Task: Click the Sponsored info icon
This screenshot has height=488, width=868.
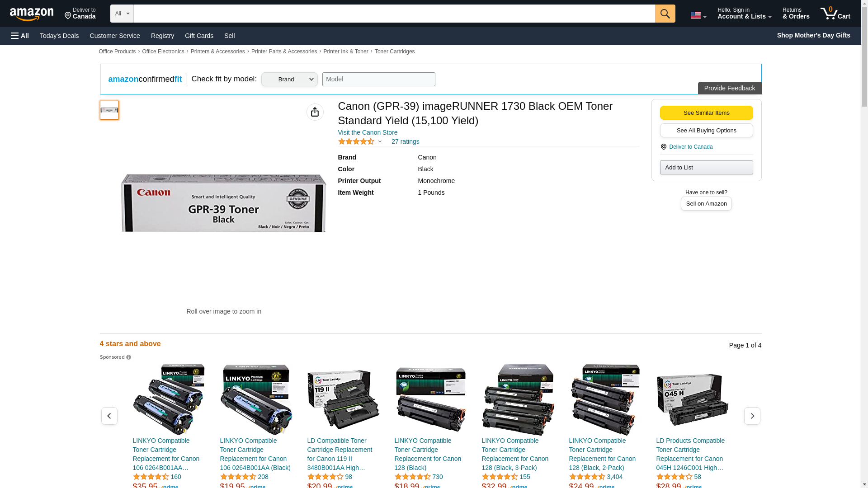Action: point(129,357)
